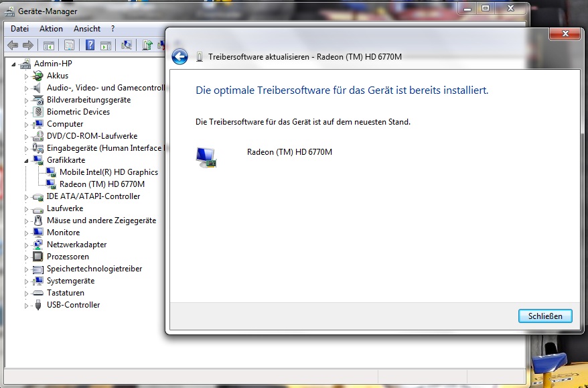
Task: Click the Geräte-Manager title bar icon
Action: [10, 11]
